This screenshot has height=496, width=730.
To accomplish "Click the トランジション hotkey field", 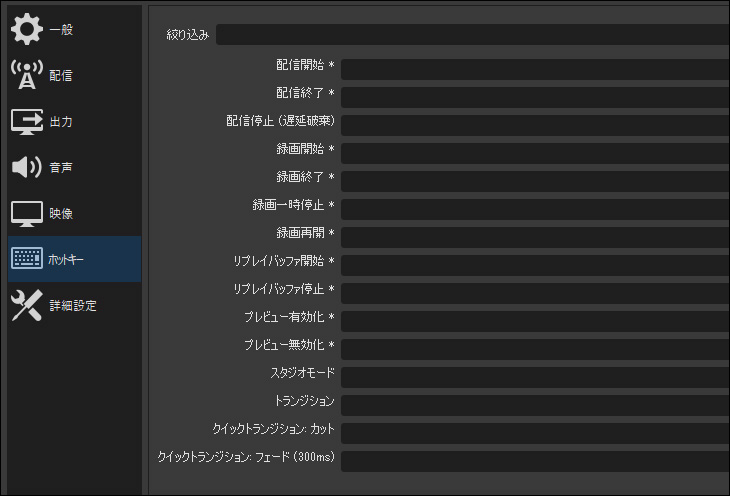I will click(534, 405).
